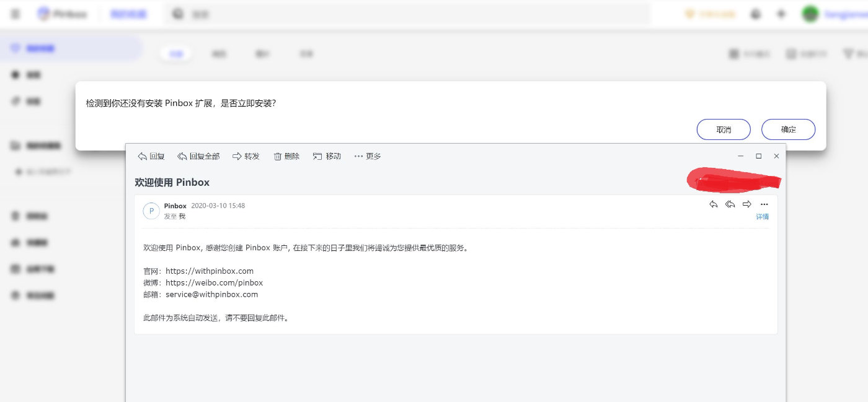Select the forward arrow icon beside the reply icons

(747, 204)
